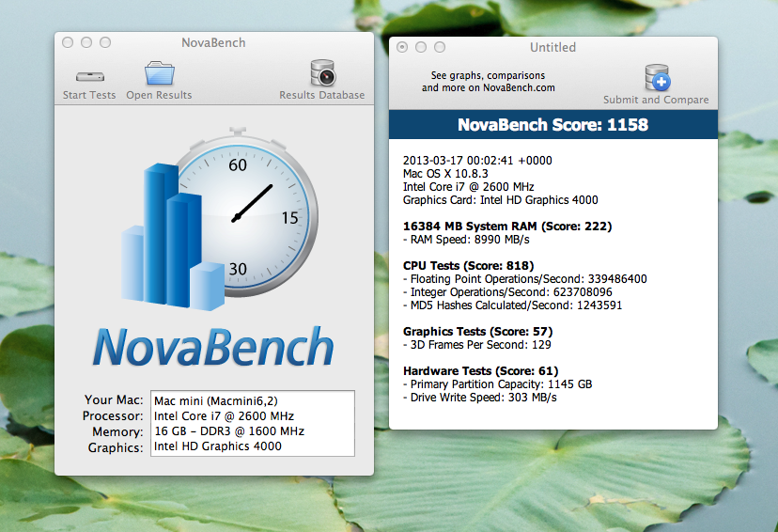Image resolution: width=778 pixels, height=532 pixels.
Task: Click Primary Partition Capacity: 1145 GB line
Action: point(498,384)
